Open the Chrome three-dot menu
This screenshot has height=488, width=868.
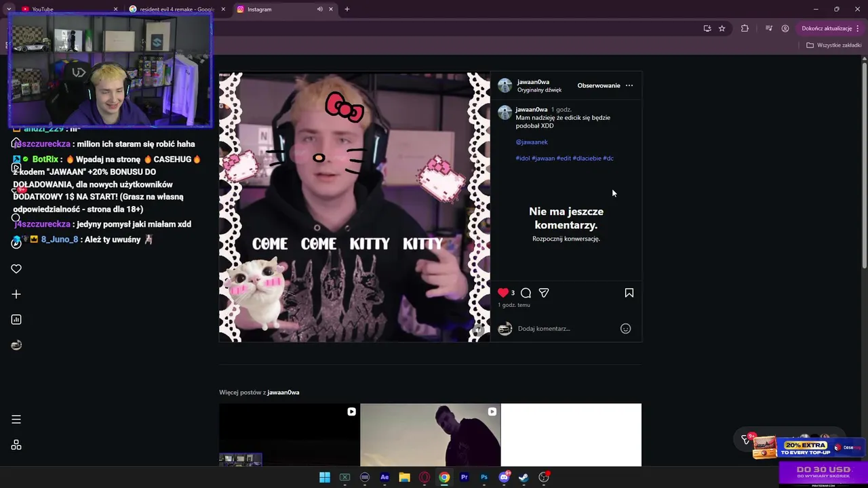pos(858,28)
